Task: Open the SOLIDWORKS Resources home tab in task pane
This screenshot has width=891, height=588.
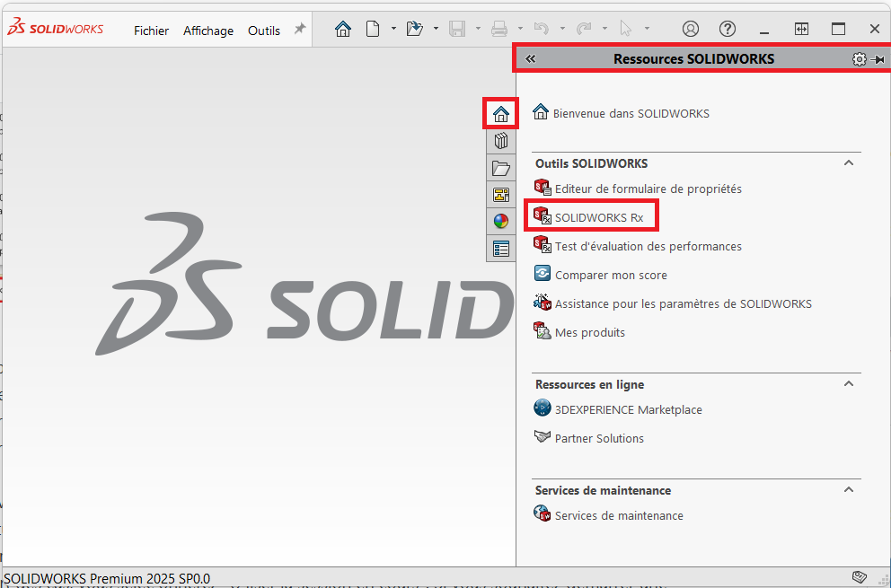Action: 500,114
